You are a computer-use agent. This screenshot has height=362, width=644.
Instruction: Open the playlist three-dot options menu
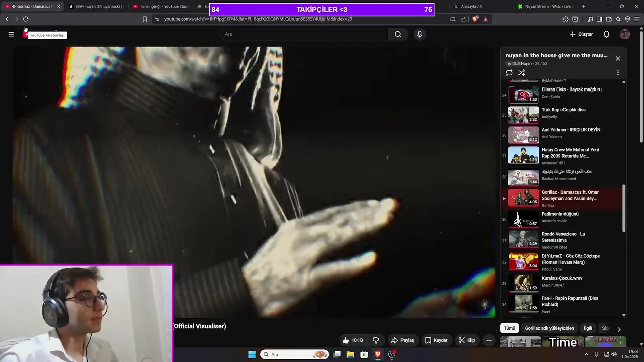(618, 73)
